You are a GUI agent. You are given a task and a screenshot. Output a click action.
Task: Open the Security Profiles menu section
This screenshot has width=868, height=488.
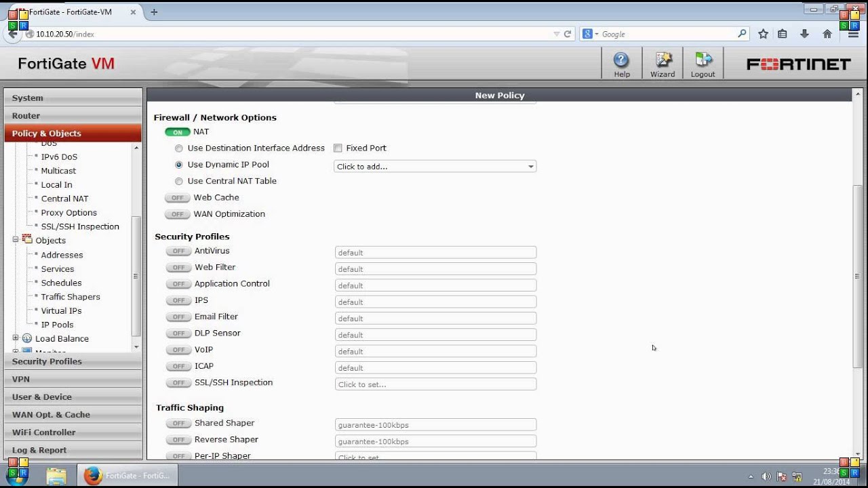click(x=73, y=361)
